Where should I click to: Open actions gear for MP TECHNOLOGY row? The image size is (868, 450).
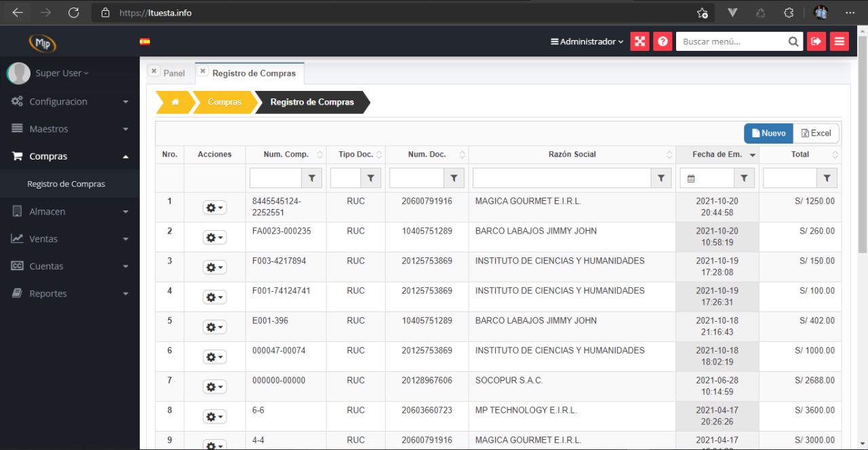tap(214, 417)
